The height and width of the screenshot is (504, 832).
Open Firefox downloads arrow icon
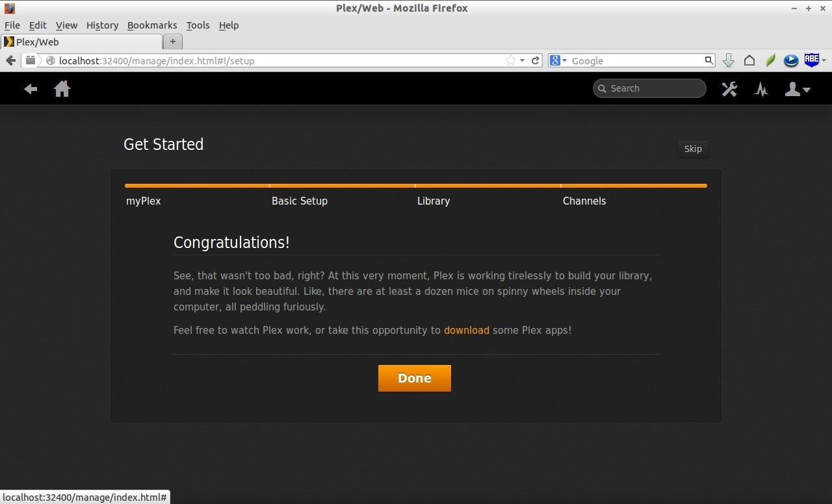click(x=729, y=60)
